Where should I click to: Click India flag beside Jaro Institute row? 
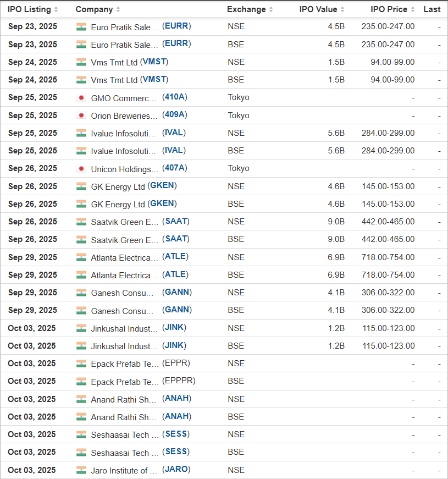point(81,470)
